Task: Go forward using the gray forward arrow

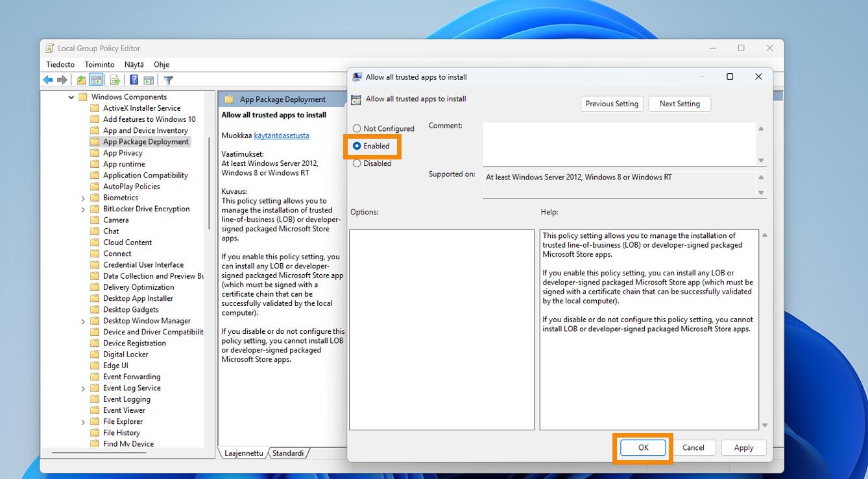Action: coord(62,80)
